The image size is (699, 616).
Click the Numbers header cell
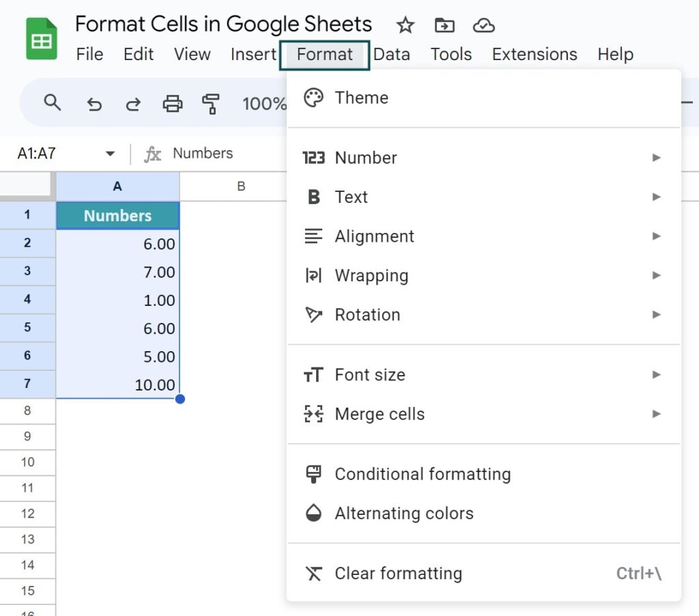[x=117, y=215]
